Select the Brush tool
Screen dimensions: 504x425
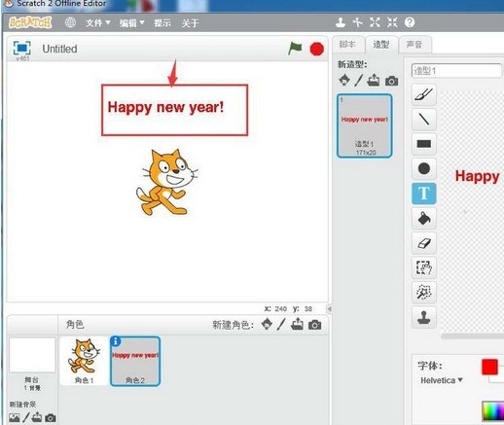424,94
